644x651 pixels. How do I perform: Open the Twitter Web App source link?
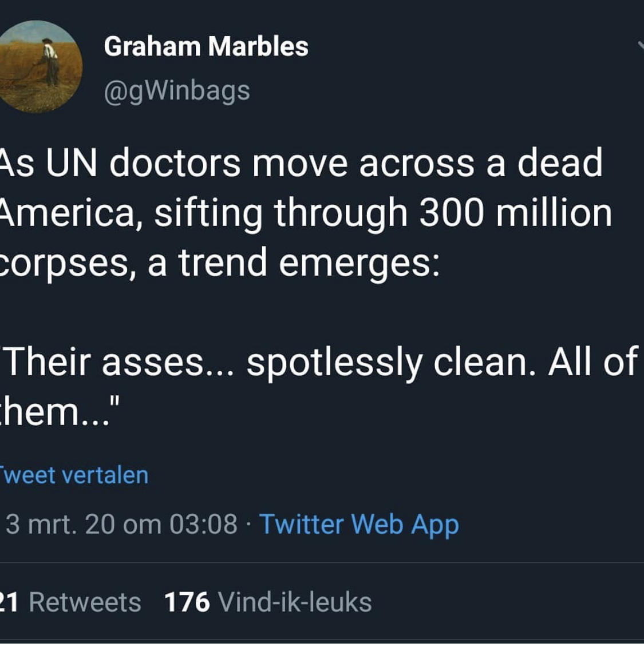[x=359, y=524]
